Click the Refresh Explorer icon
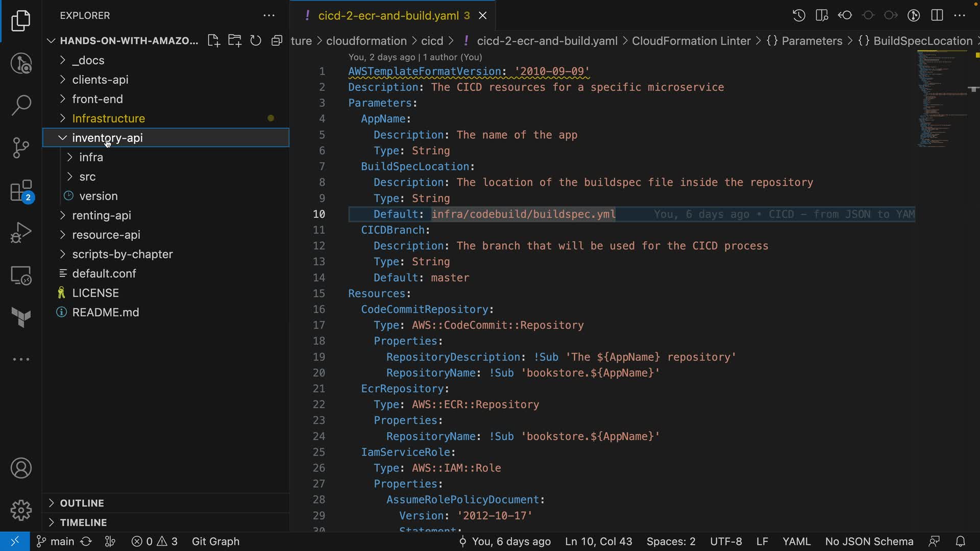 coord(256,41)
